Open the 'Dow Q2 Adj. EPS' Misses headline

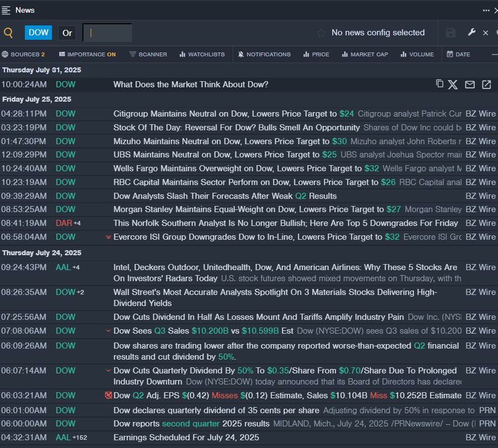(287, 396)
